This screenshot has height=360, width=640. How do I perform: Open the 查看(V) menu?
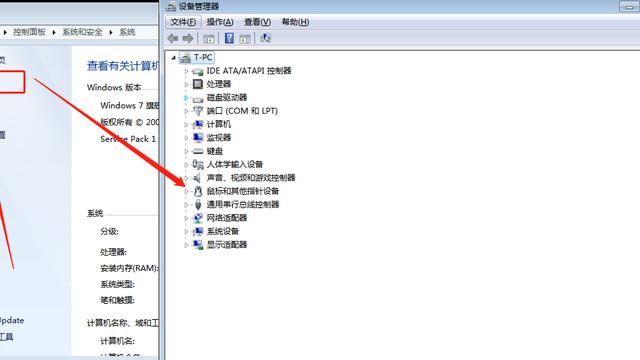click(x=257, y=22)
